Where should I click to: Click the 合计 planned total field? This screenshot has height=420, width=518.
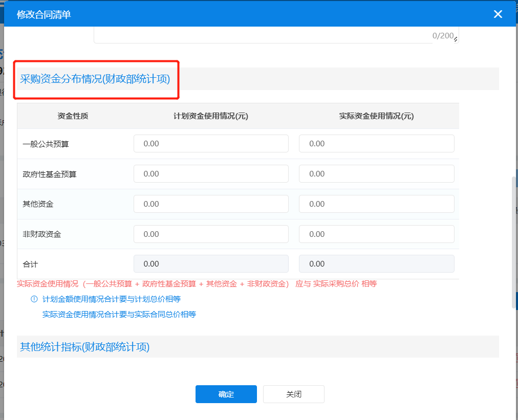[211, 264]
